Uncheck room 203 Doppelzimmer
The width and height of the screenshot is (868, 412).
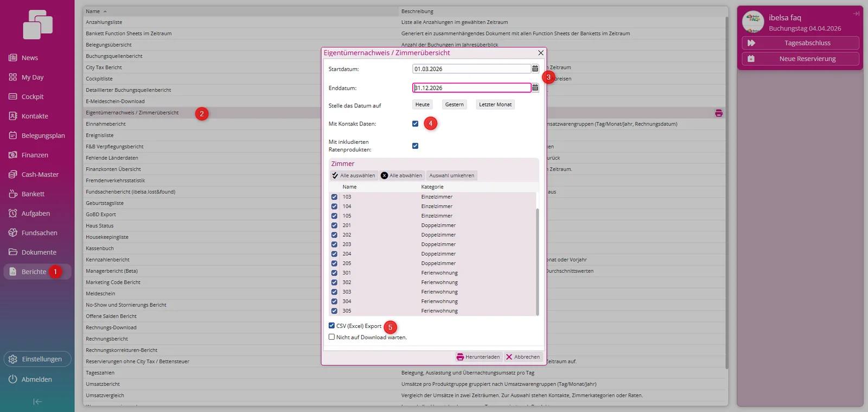pos(334,244)
